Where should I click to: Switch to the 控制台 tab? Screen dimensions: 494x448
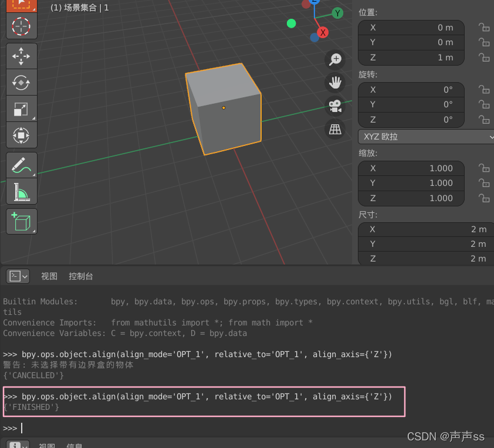pos(81,276)
